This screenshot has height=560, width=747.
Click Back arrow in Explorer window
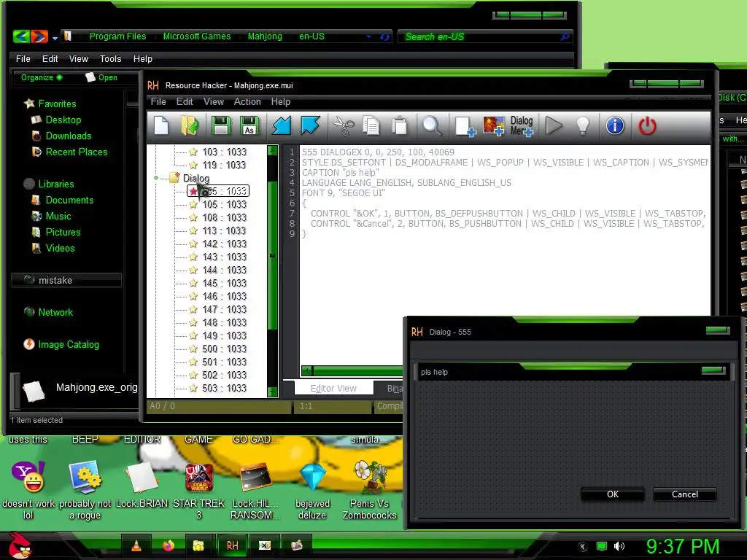click(21, 36)
